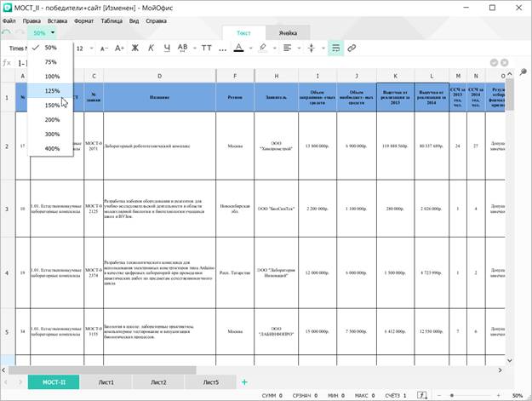Viewport: 532px width, 401px height.
Task: Switch to the Лист2 sheet tab
Action: [x=159, y=382]
